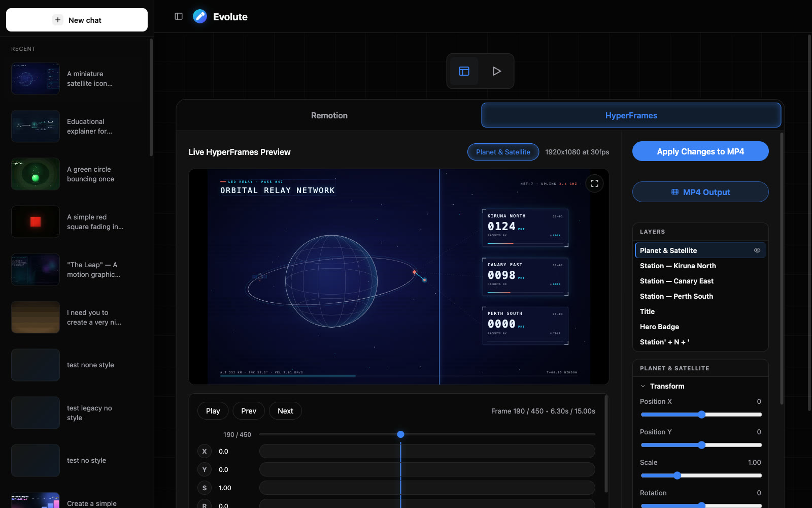Adjust the Position Y slider
The image size is (812, 508).
coord(701,445)
